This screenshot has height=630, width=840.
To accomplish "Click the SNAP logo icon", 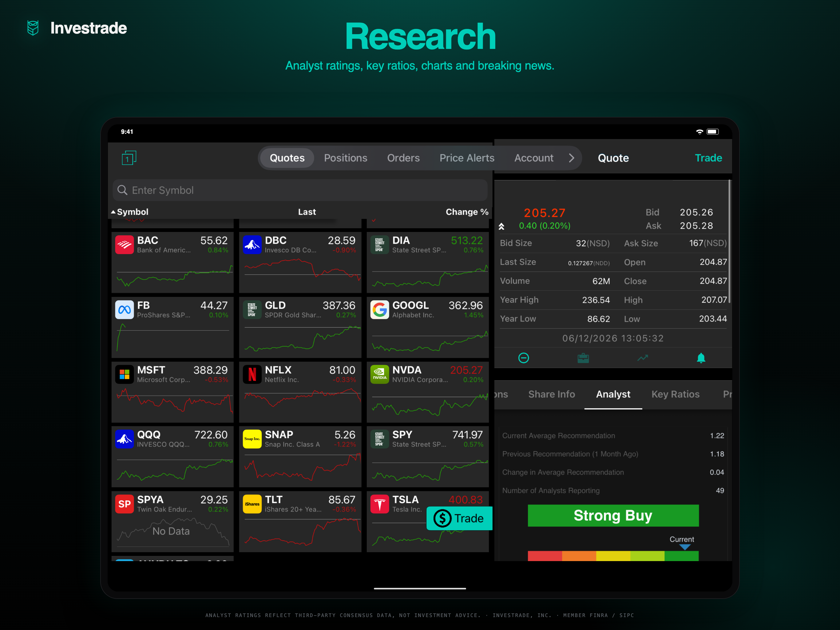I will point(252,439).
